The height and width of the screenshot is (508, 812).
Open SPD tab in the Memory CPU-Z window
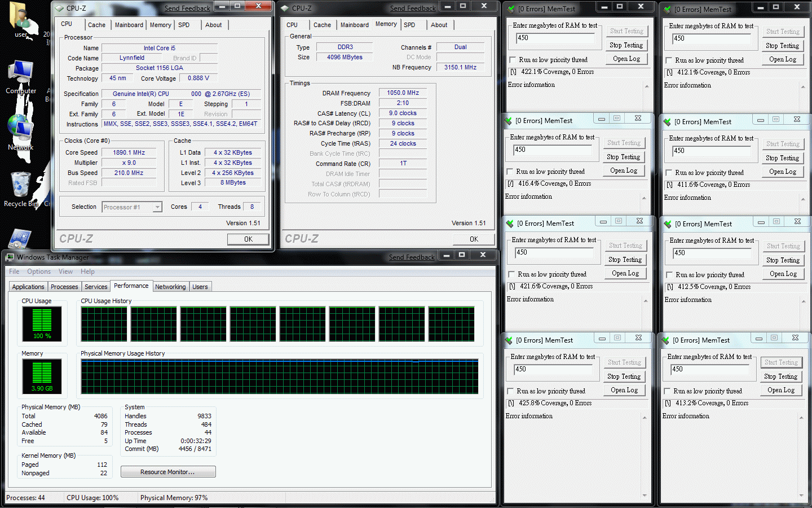(x=409, y=25)
